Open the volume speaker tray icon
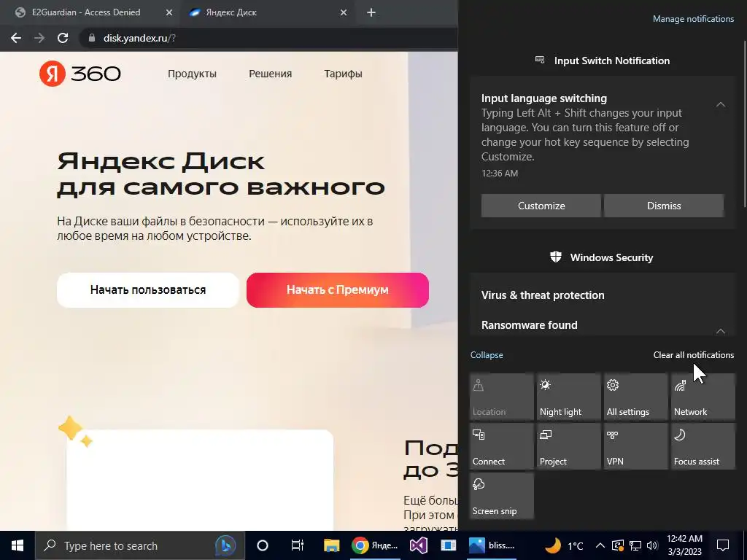 (652, 545)
